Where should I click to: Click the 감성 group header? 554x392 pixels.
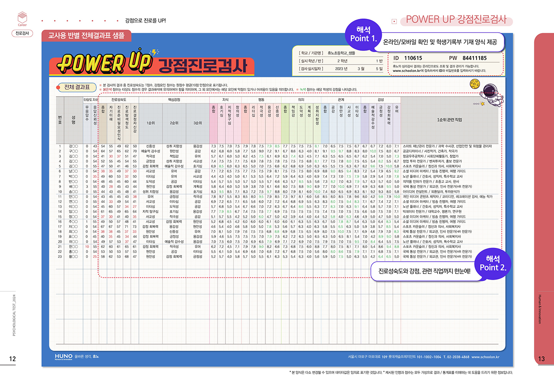coord(381,100)
